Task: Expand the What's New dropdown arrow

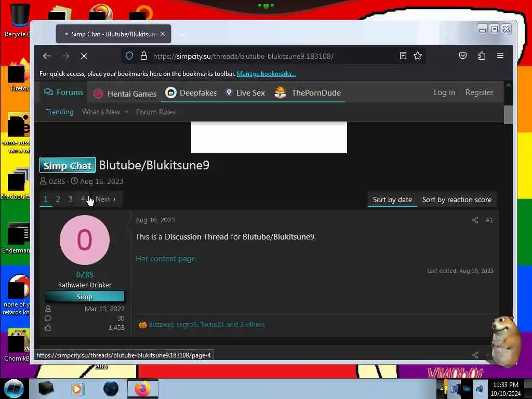Action: pos(126,112)
